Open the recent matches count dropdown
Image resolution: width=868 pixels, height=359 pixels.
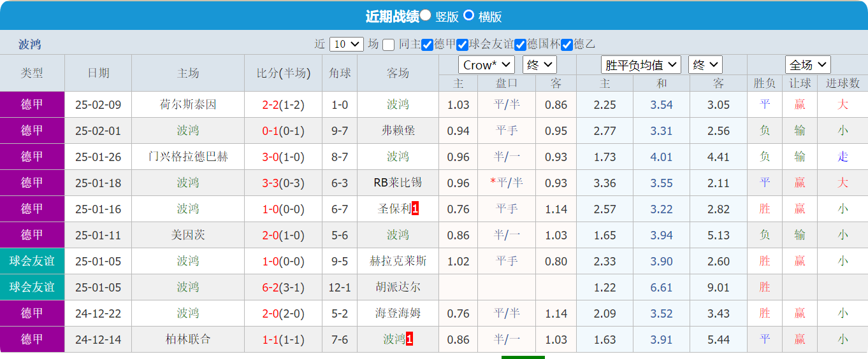[x=347, y=44]
